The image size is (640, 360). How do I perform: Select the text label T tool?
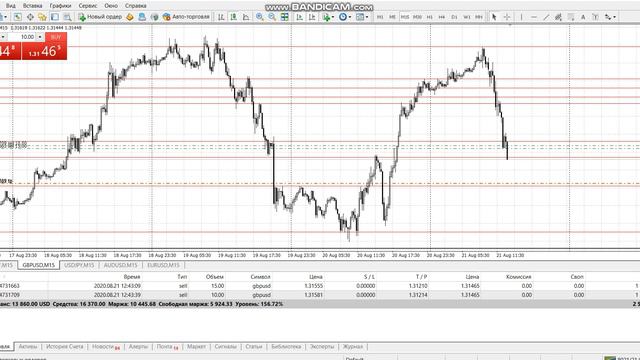coord(596,17)
